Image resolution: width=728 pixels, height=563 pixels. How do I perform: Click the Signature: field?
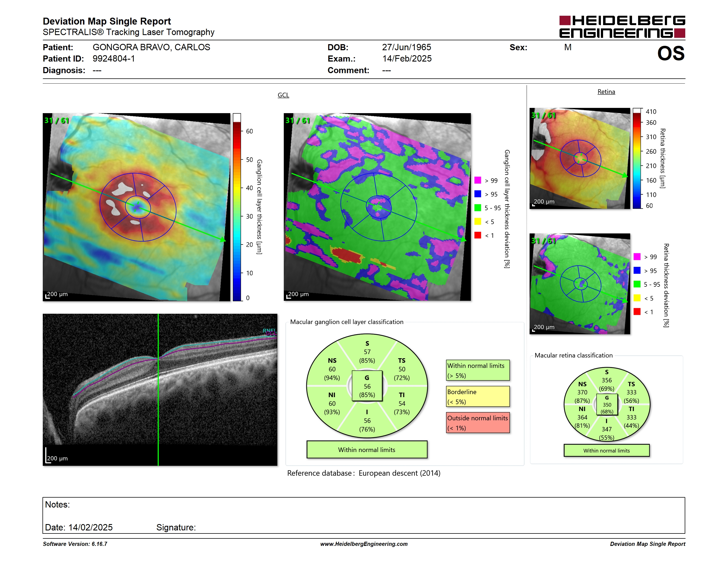176,527
